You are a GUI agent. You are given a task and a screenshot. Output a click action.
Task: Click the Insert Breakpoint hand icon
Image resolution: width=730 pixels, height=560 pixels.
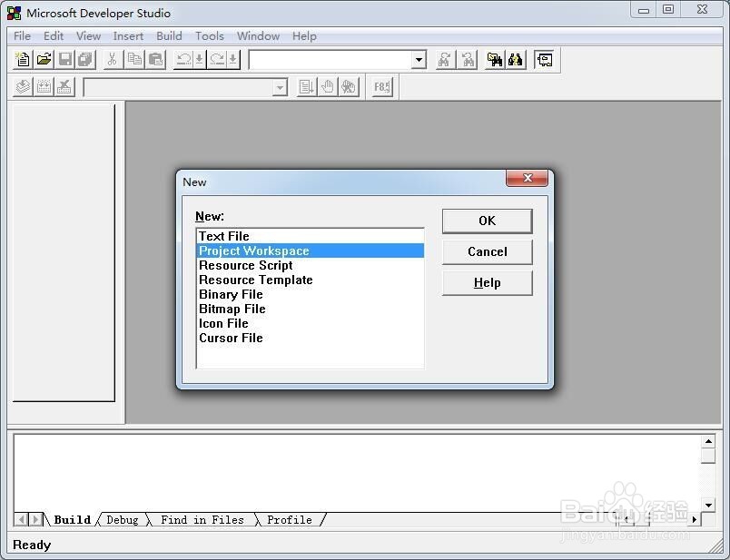pos(328,86)
